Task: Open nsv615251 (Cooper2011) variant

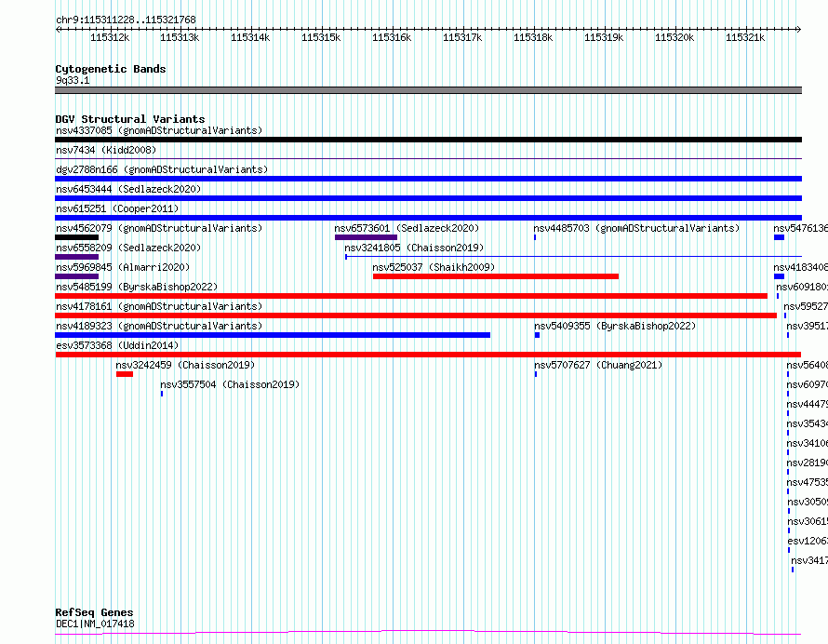Action: pyautogui.click(x=117, y=208)
